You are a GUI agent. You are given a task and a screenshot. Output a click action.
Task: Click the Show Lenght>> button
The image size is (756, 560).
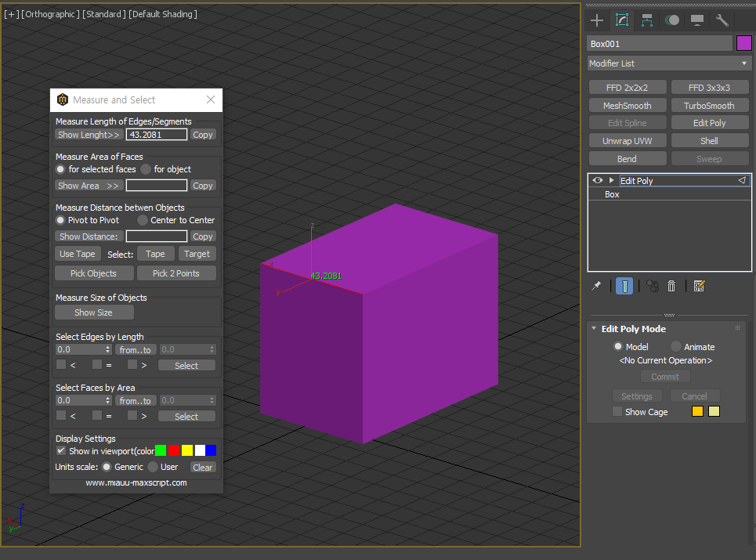click(89, 135)
